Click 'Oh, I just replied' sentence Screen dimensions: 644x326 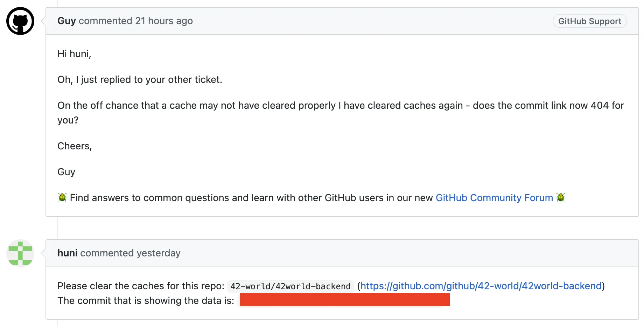coord(140,79)
